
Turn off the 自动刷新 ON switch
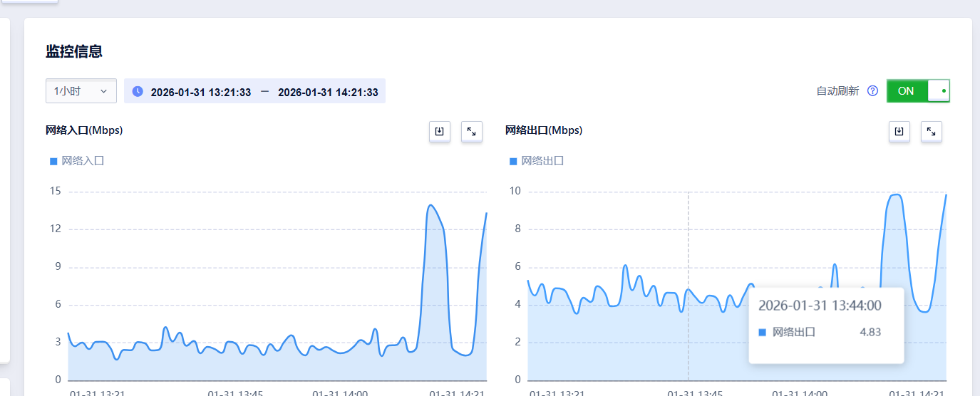point(918,91)
